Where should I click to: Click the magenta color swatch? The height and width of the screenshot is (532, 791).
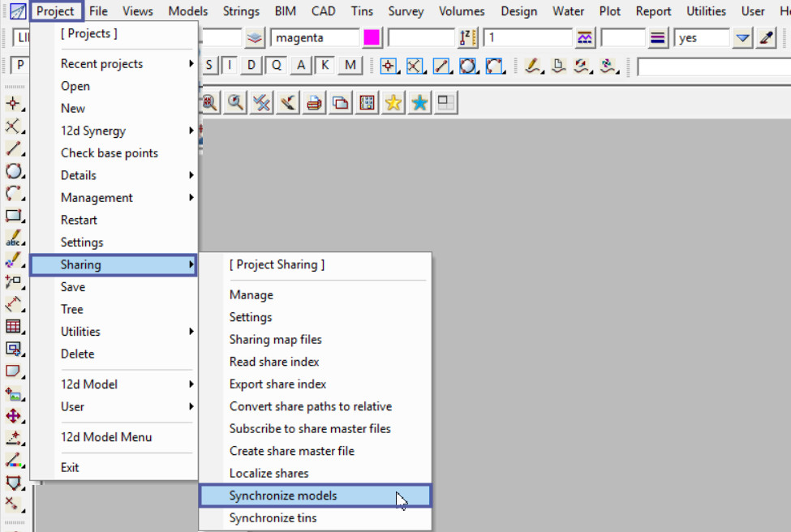point(372,38)
